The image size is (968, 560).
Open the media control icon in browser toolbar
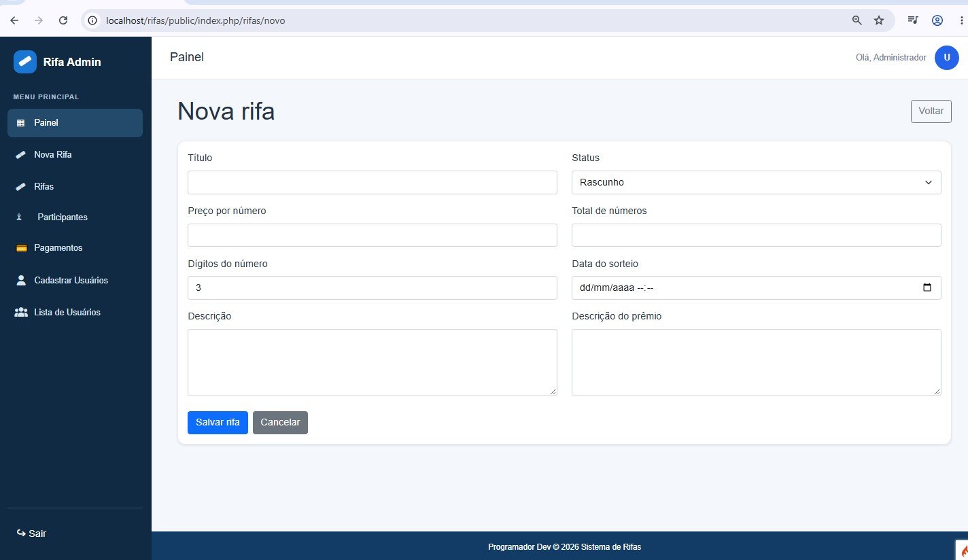coord(913,20)
